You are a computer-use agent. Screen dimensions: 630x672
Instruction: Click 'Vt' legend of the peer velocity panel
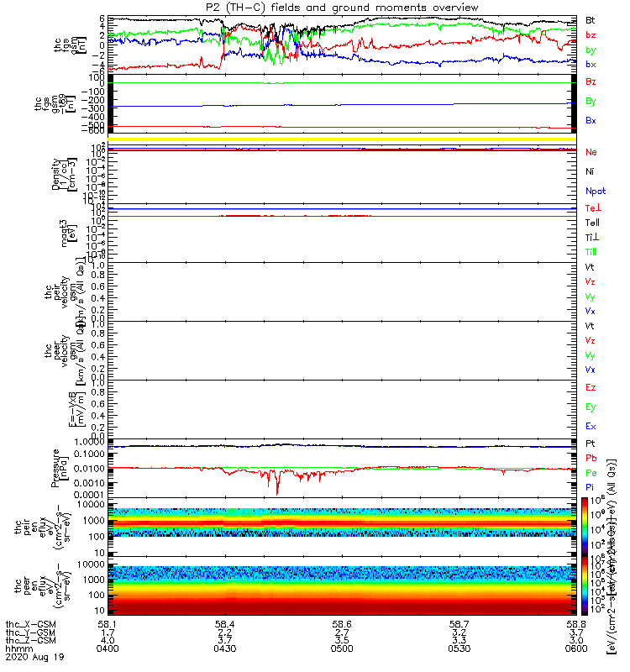tap(590, 326)
